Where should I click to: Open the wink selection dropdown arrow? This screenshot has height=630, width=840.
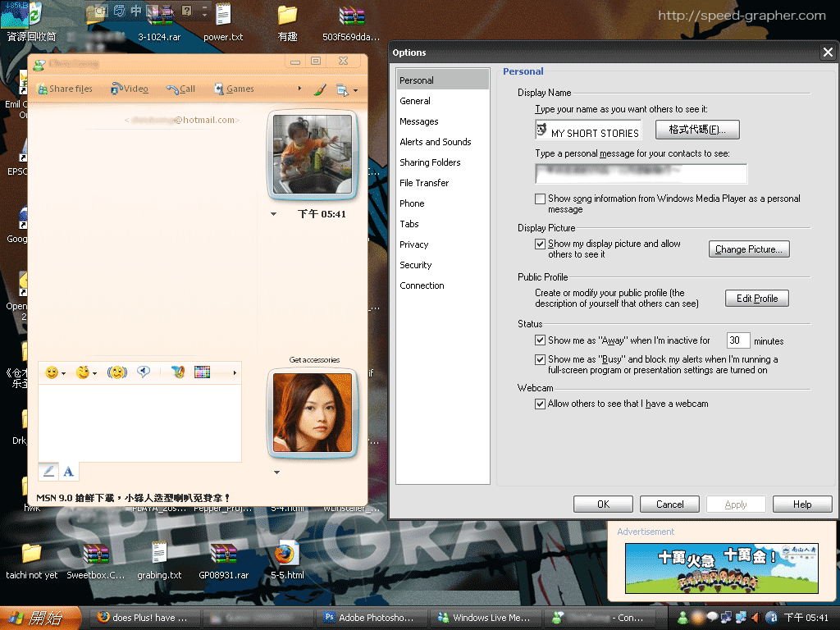click(95, 373)
